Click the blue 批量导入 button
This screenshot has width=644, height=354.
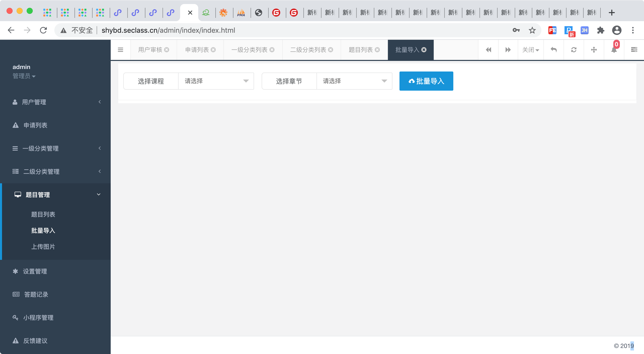[x=426, y=81]
